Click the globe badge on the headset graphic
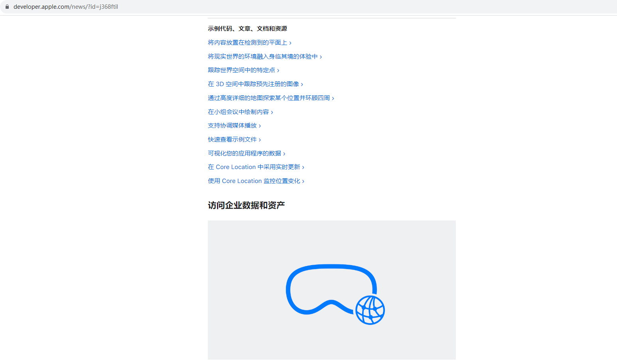 [370, 310]
